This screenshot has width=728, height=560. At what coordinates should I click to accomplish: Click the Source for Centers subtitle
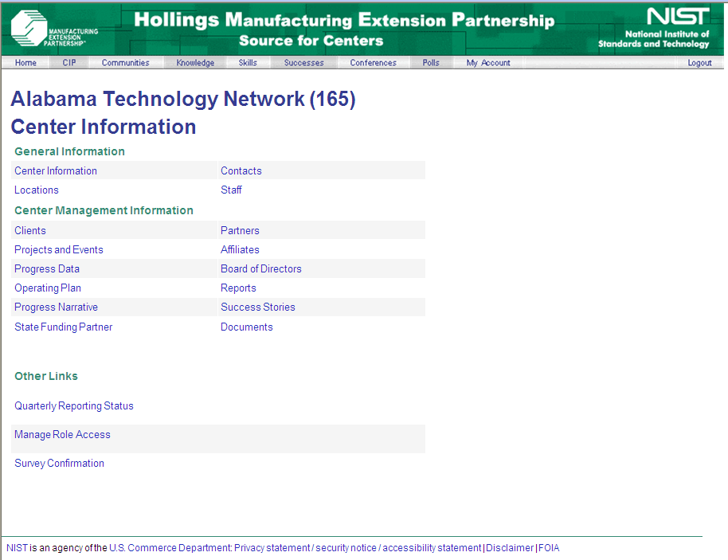point(311,41)
